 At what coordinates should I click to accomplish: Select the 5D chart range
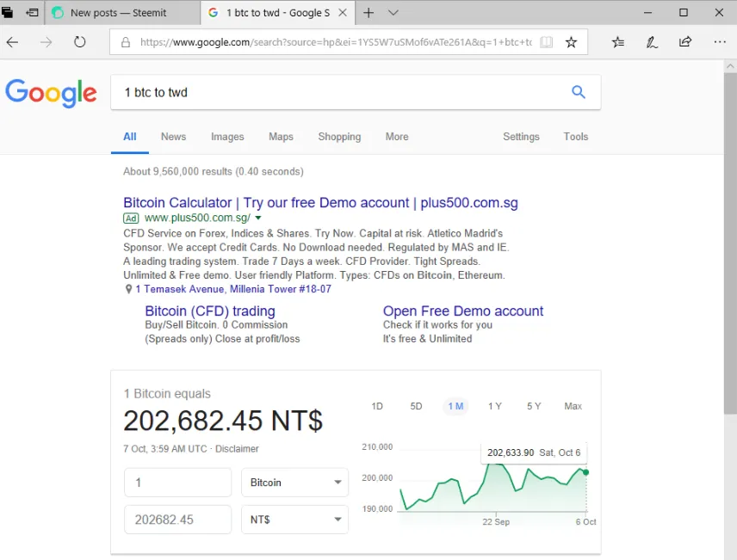pyautogui.click(x=416, y=406)
